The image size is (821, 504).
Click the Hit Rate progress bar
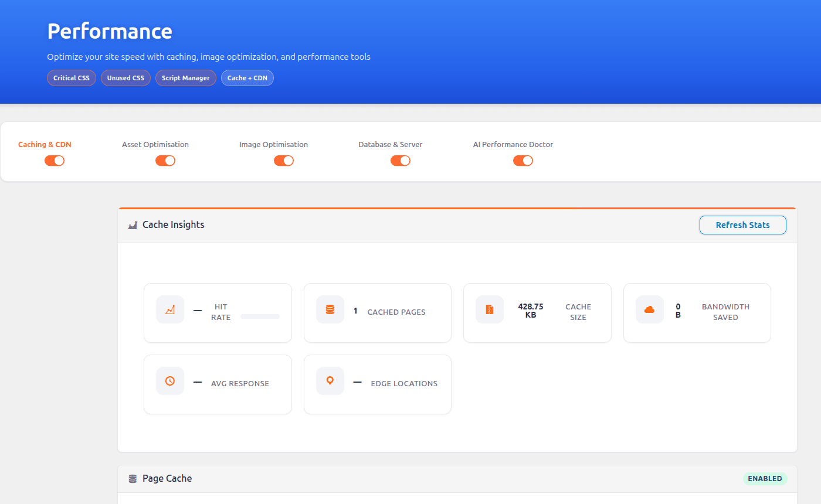[x=260, y=316]
